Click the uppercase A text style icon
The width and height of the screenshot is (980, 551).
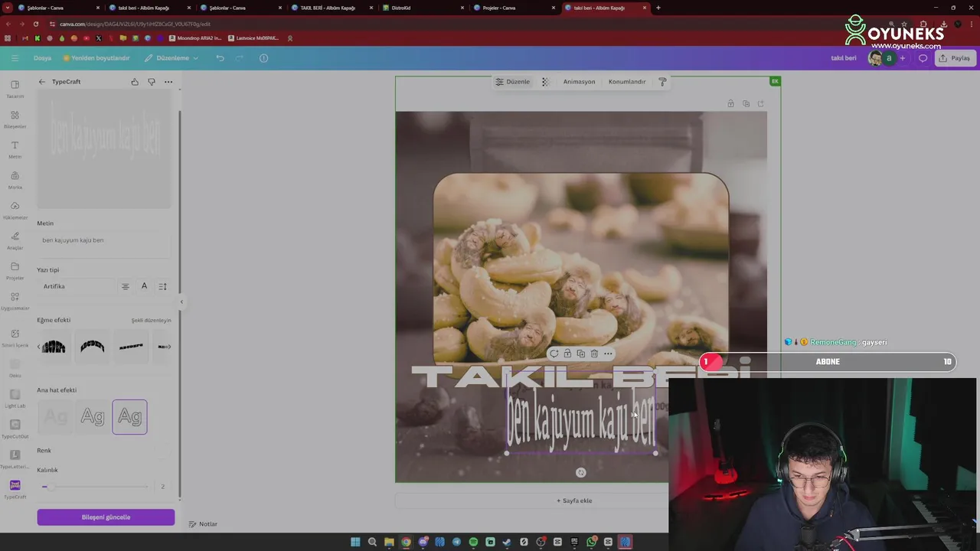tap(144, 286)
